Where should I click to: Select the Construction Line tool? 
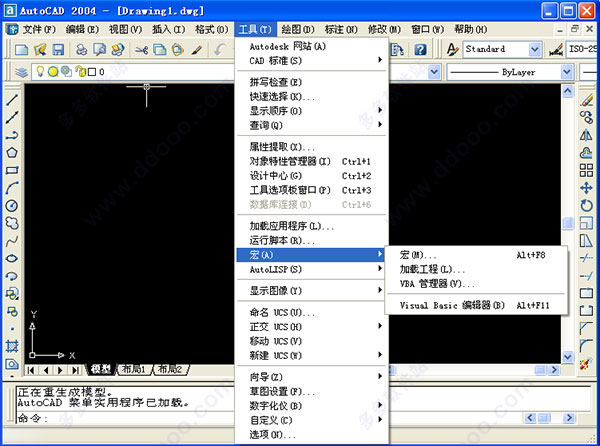(11, 117)
